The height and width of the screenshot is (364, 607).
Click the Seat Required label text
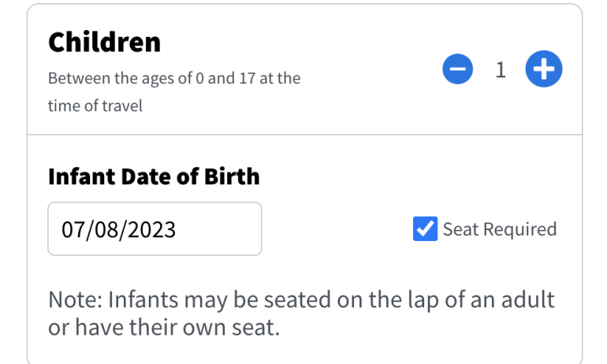click(499, 229)
